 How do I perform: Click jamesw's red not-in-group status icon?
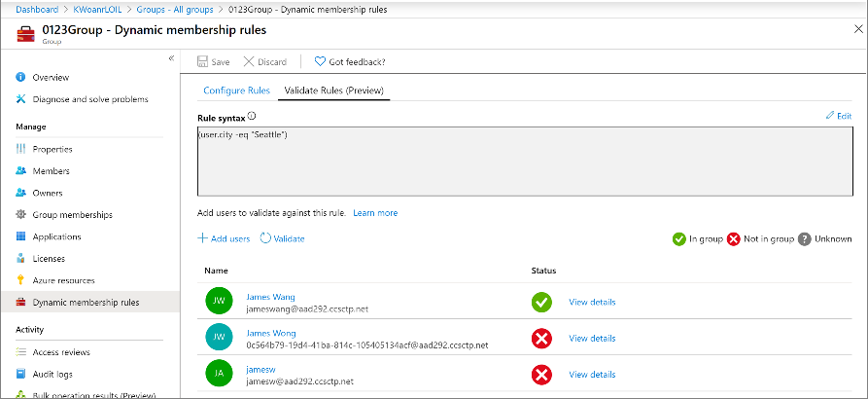(x=541, y=376)
